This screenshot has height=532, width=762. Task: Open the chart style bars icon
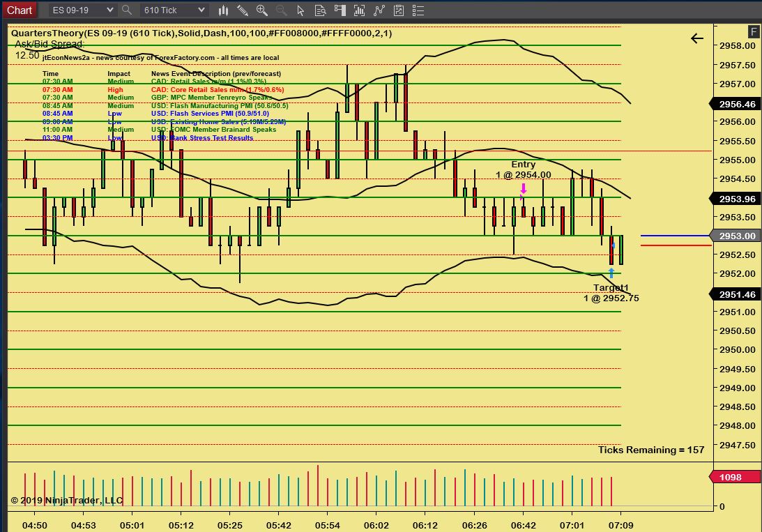coord(224,10)
